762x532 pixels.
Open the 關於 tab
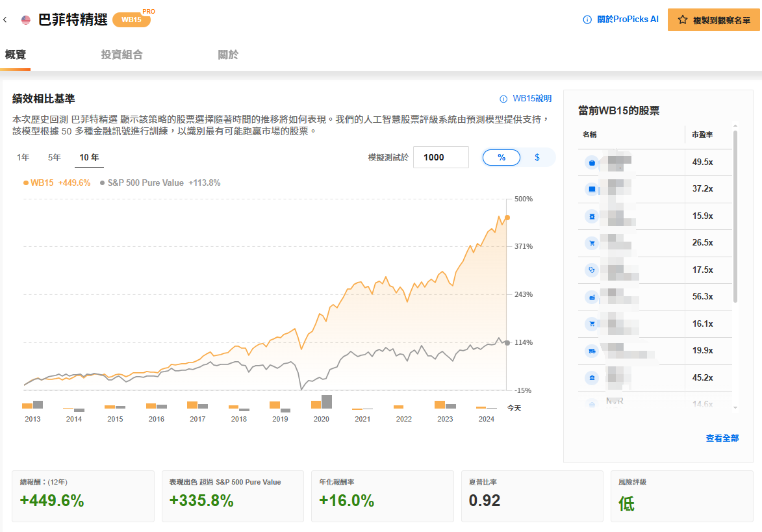click(228, 55)
